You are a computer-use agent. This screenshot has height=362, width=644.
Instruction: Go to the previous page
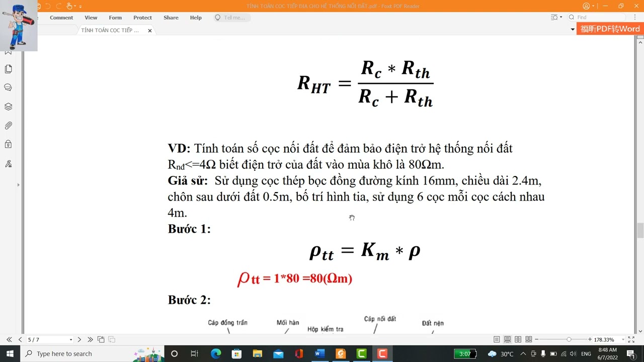(x=20, y=339)
